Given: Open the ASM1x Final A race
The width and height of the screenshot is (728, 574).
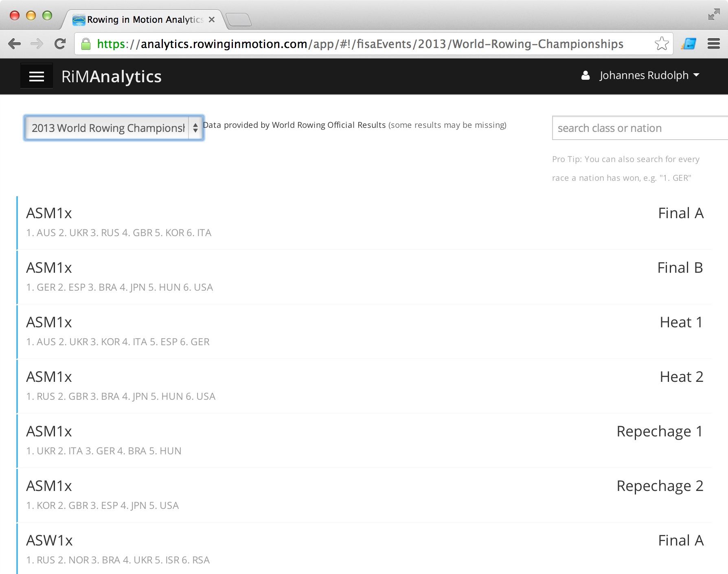Looking at the screenshot, I should pyautogui.click(x=364, y=223).
